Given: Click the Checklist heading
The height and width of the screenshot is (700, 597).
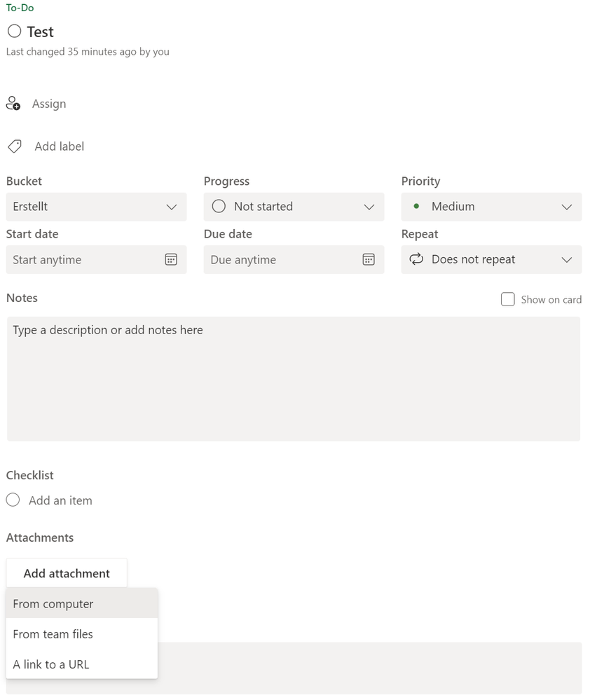Looking at the screenshot, I should [30, 475].
